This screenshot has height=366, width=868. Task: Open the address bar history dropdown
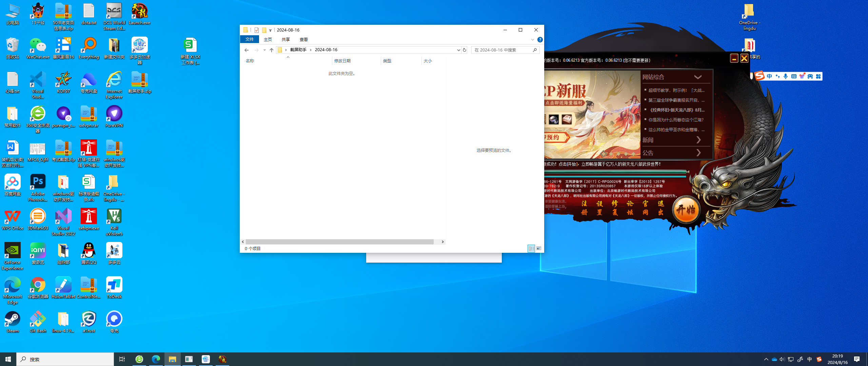tap(458, 50)
